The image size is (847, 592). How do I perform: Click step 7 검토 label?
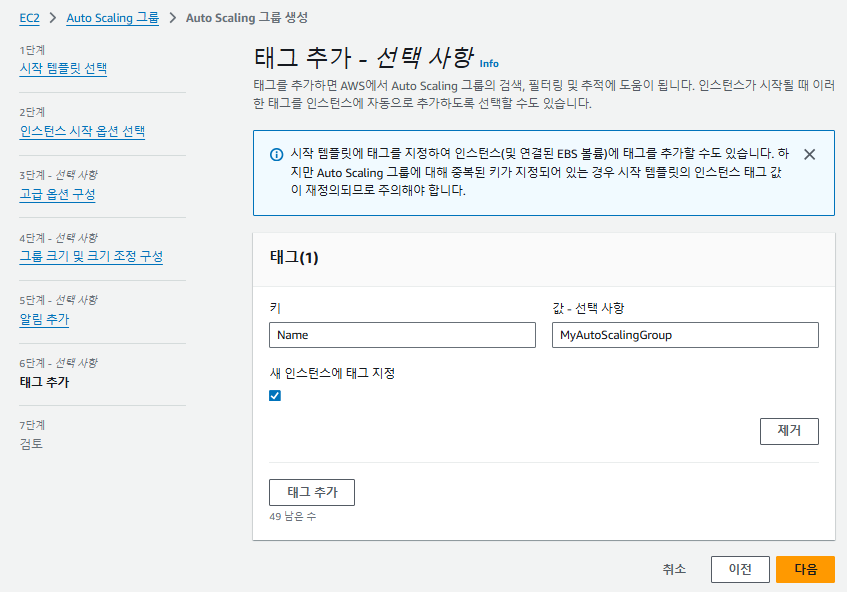(x=31, y=444)
